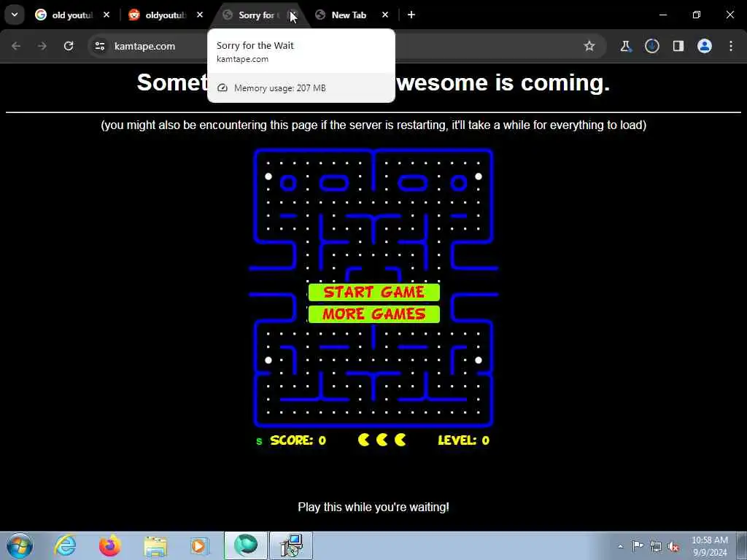Image resolution: width=747 pixels, height=560 pixels.
Task: Launch Internet Explorer from the taskbar
Action: coord(65,545)
